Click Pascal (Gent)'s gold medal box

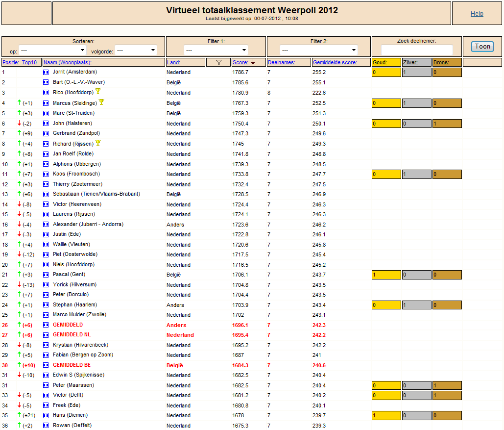[x=386, y=275]
